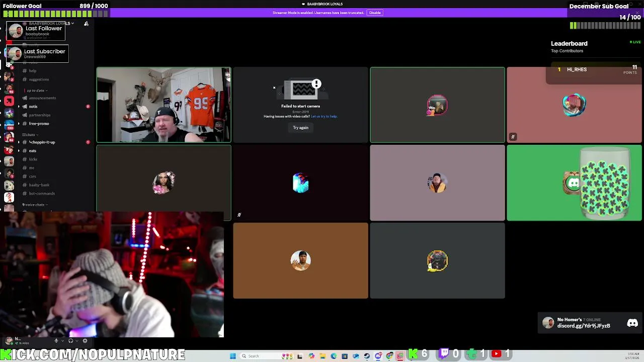Click the December Sub Goal progress bar
Screen dimensions: 644x362
pos(606,25)
